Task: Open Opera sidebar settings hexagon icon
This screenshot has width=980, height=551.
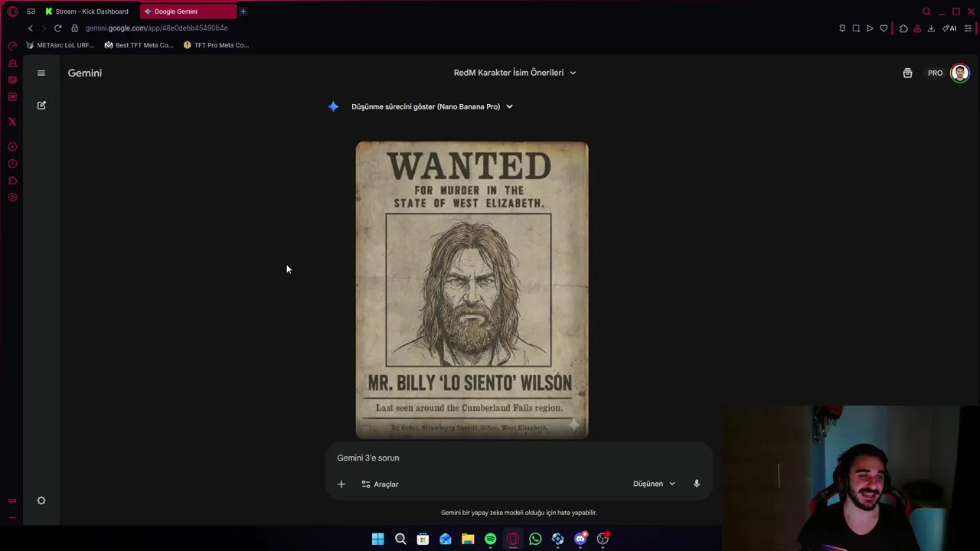Action: 12,197
